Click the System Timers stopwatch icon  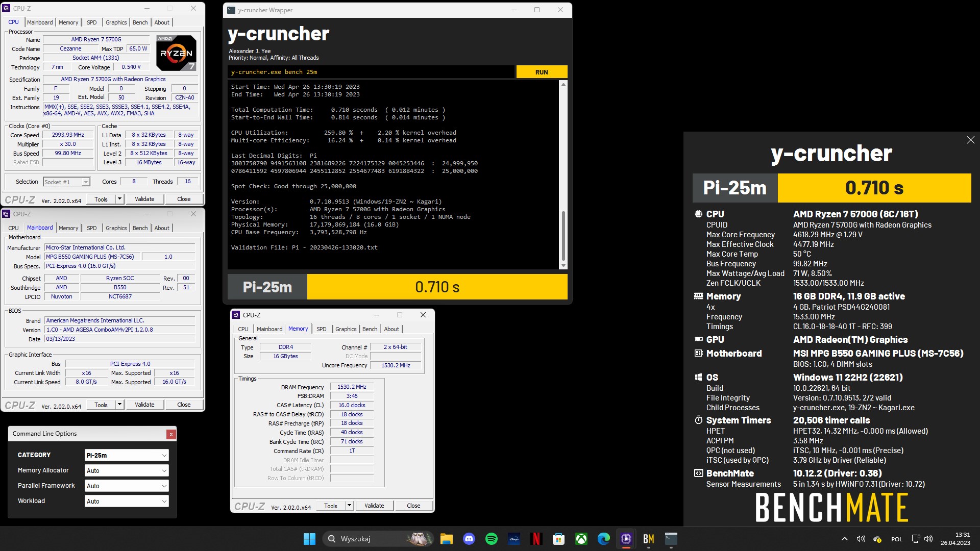(x=698, y=420)
